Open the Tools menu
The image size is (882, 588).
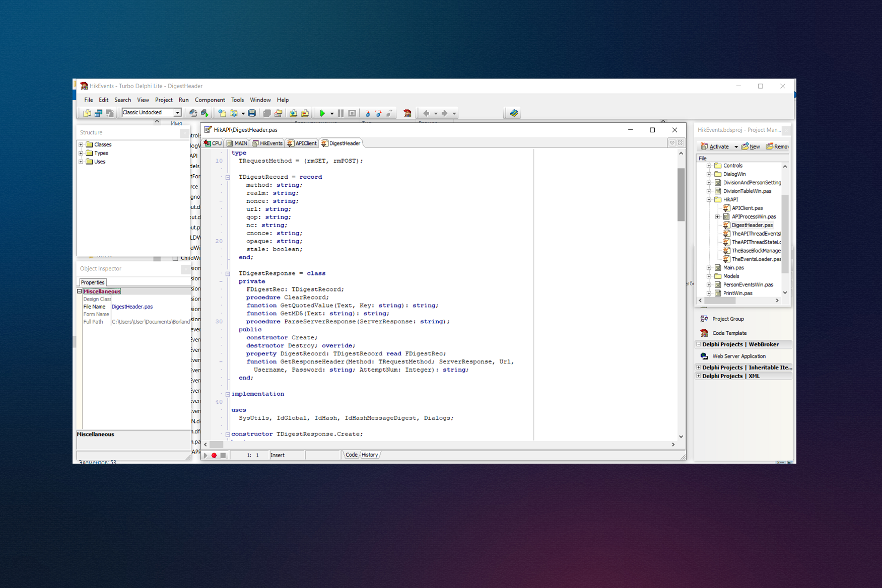click(x=237, y=100)
